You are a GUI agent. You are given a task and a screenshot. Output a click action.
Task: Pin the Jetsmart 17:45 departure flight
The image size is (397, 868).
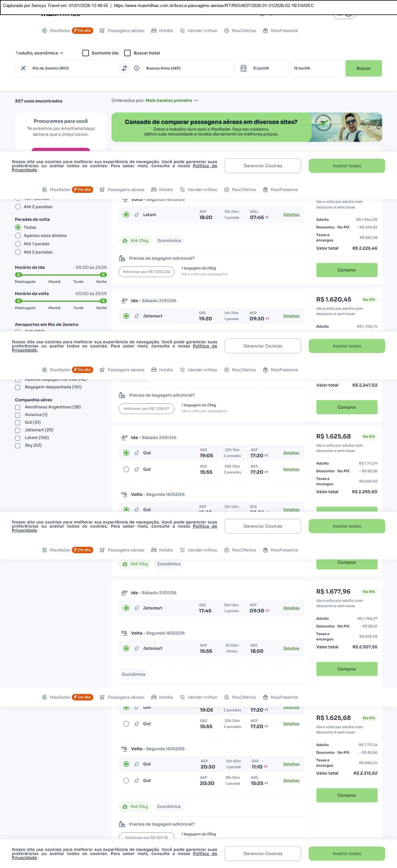pos(137,608)
